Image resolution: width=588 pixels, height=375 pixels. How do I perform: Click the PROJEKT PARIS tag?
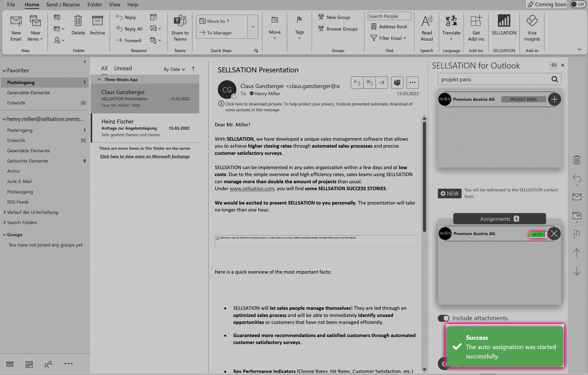523,99
